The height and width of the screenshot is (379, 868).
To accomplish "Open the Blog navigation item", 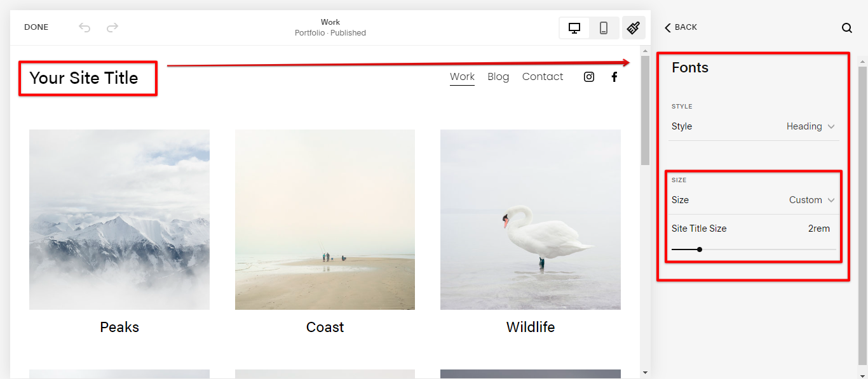I will (498, 77).
